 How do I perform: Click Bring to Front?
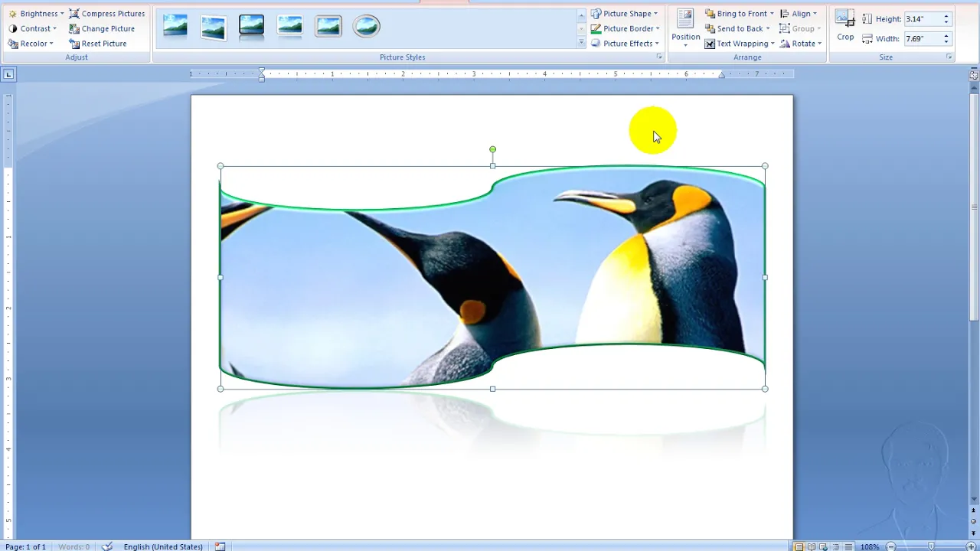739,14
